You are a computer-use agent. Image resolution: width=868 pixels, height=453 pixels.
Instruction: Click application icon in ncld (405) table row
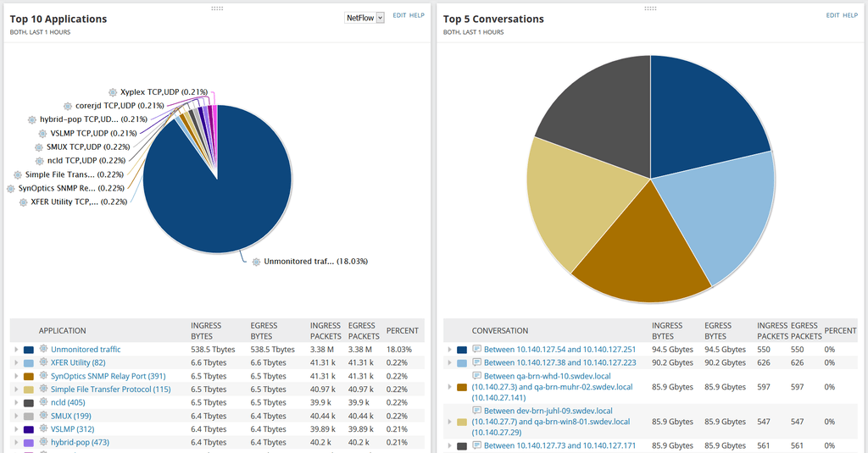pos(44,402)
